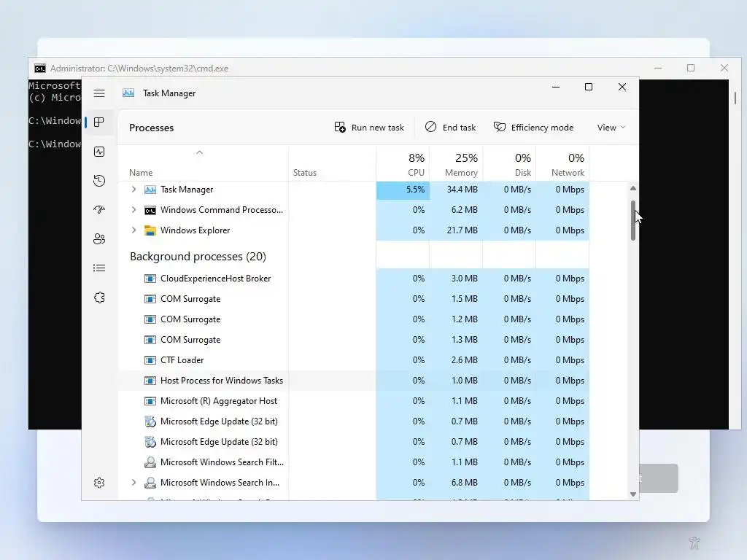This screenshot has width=747, height=560.
Task: Click the cmd.exe window title text
Action: [139, 69]
